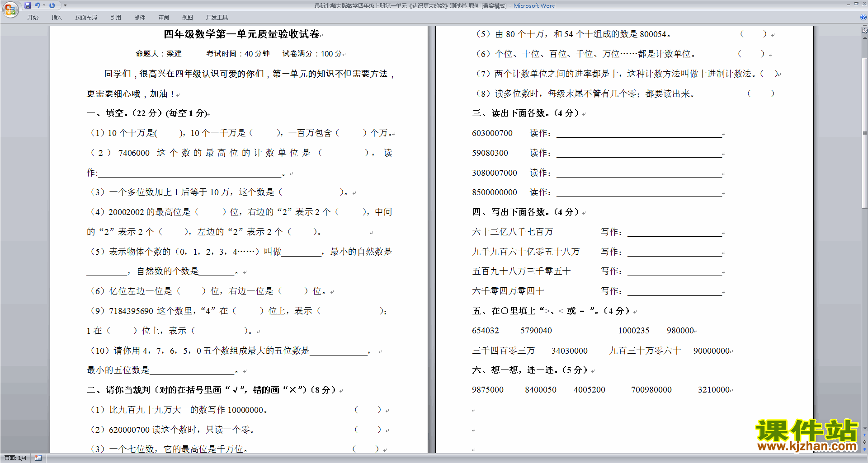The width and height of the screenshot is (868, 463).
Task: Click bracket for judging question (2) 620000700
Action: pos(368,430)
